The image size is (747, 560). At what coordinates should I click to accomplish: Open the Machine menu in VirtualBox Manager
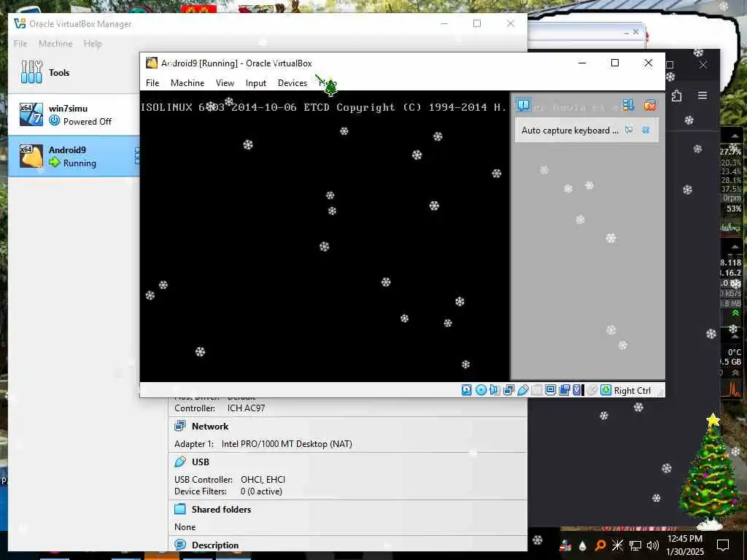coord(55,43)
